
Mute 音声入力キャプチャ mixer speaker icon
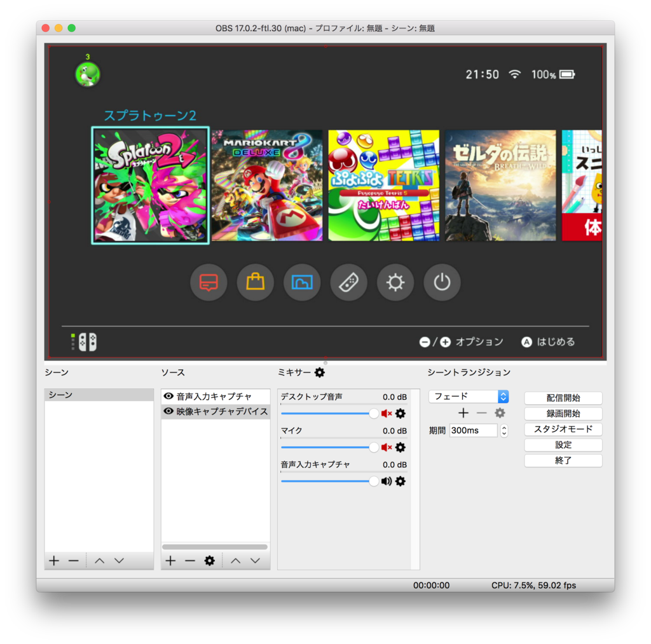click(386, 481)
